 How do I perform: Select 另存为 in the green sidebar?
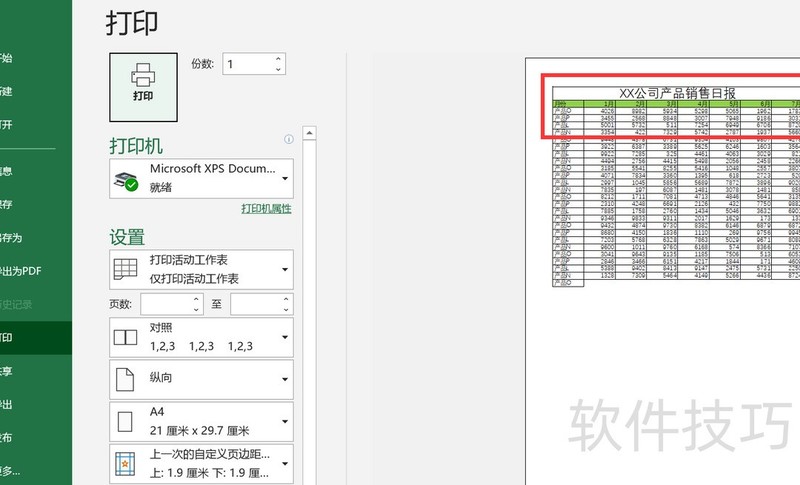click(x=36, y=238)
